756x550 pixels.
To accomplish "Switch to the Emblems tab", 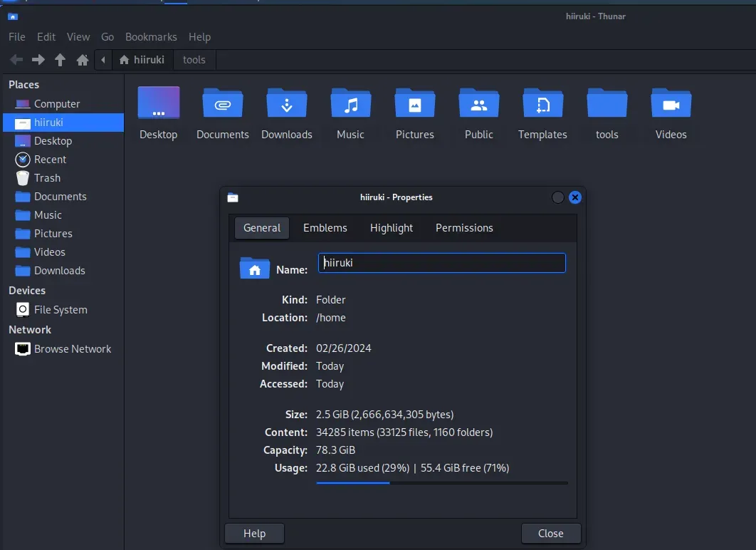I will point(325,228).
